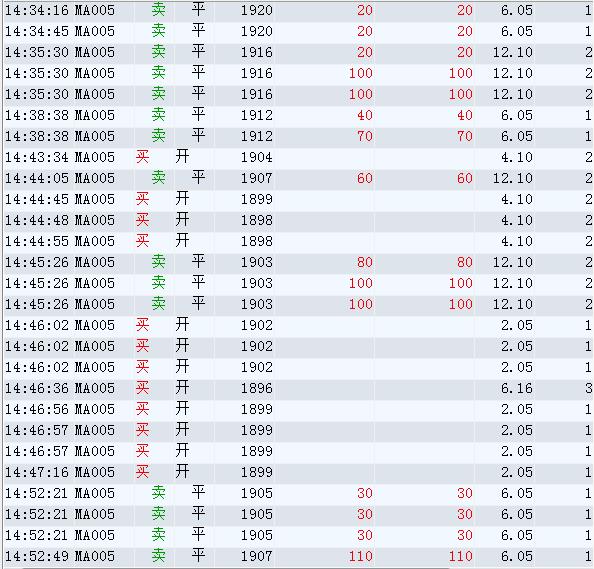Viewport: 594px width, 569px height.
Task: Click the 14:46:56 buy open row
Action: click(x=299, y=410)
